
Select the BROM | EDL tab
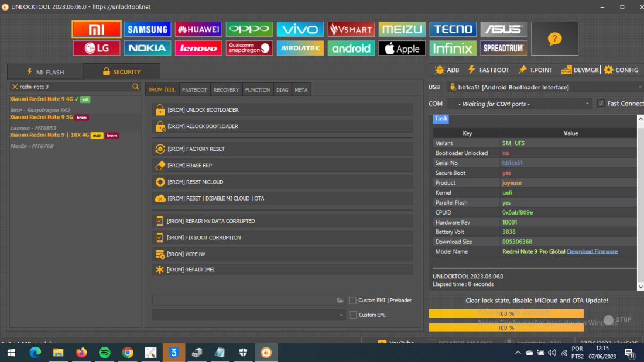pos(162,89)
